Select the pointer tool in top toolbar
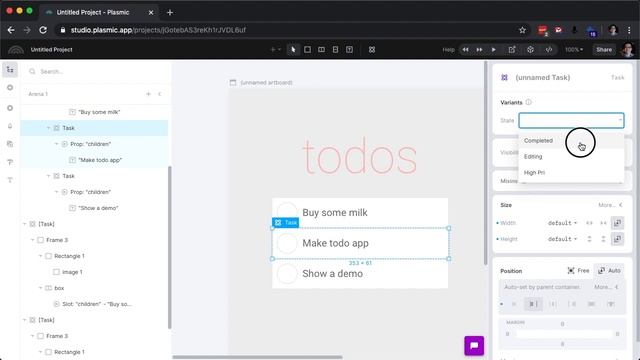This screenshot has height=360, width=640. coord(293,50)
